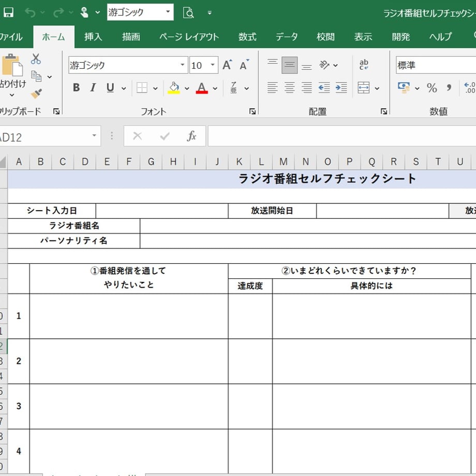Align text left
The image size is (476, 476).
(272, 88)
